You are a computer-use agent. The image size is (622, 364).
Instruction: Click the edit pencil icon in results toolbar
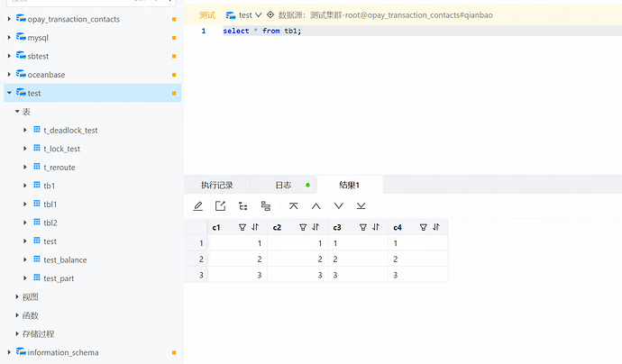[x=198, y=206]
